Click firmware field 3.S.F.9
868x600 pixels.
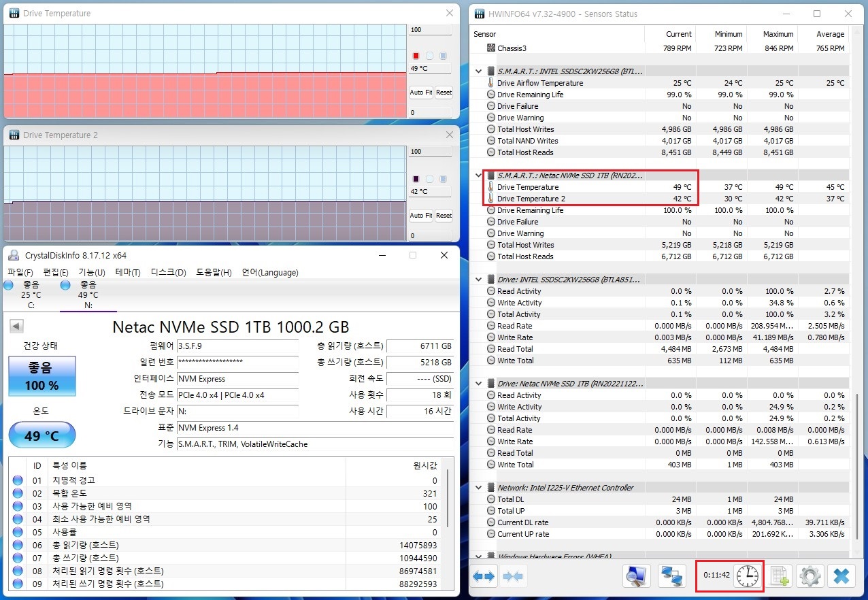pyautogui.click(x=237, y=346)
